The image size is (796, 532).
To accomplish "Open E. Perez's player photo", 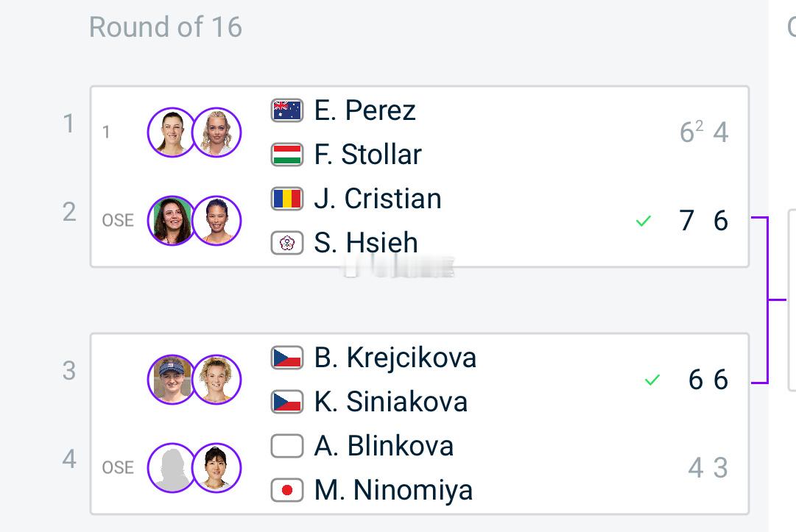I will pyautogui.click(x=172, y=132).
